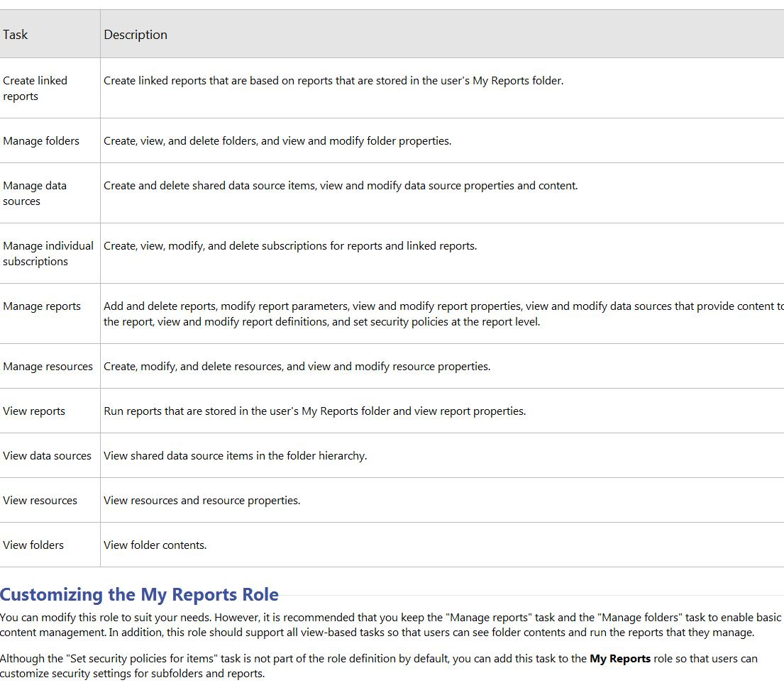This screenshot has width=784, height=690.
Task: Click the description "View shared data source items"
Action: (x=235, y=456)
